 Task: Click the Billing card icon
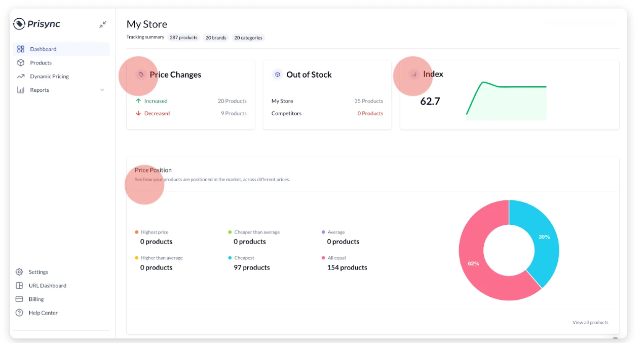19,299
